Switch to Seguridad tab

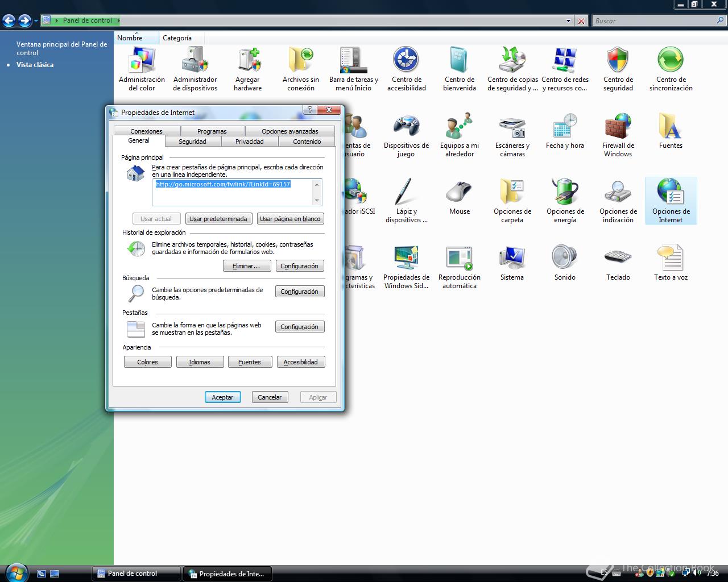(192, 142)
